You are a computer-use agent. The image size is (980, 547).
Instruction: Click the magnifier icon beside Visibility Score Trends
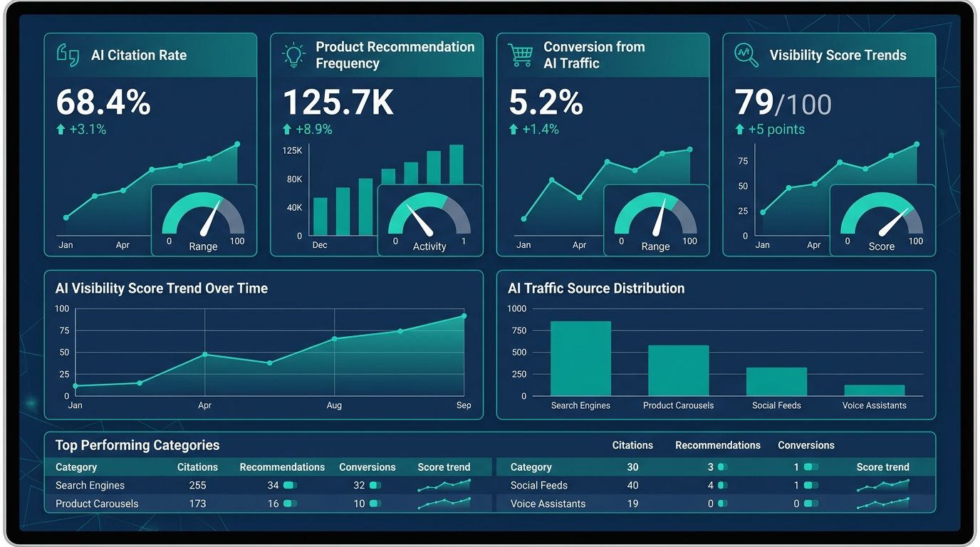point(746,55)
